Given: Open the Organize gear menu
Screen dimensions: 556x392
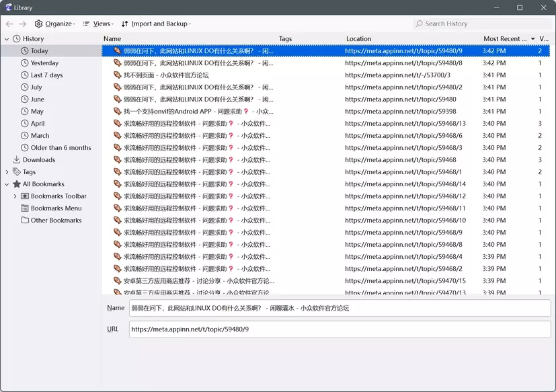Looking at the screenshot, I should [x=54, y=24].
